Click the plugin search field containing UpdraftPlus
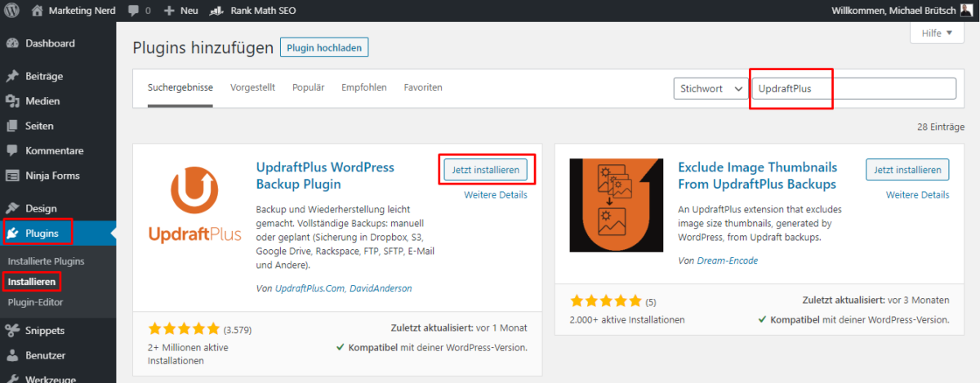This screenshot has height=383, width=980. point(853,88)
